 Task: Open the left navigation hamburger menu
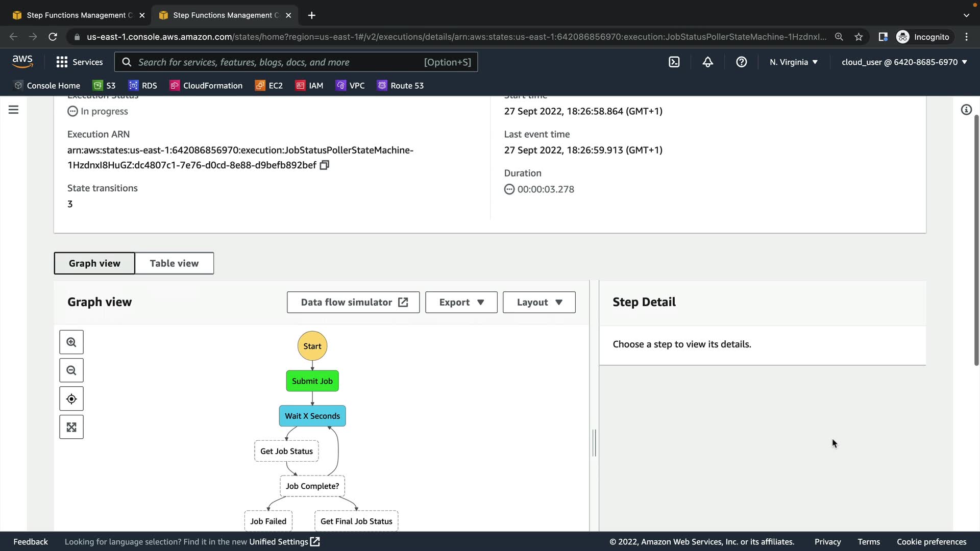14,110
